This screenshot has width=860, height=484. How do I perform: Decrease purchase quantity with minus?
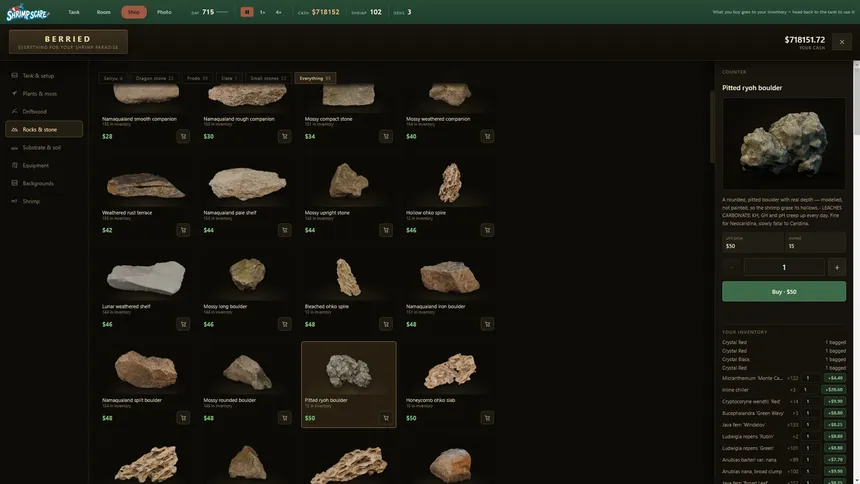pyautogui.click(x=731, y=267)
